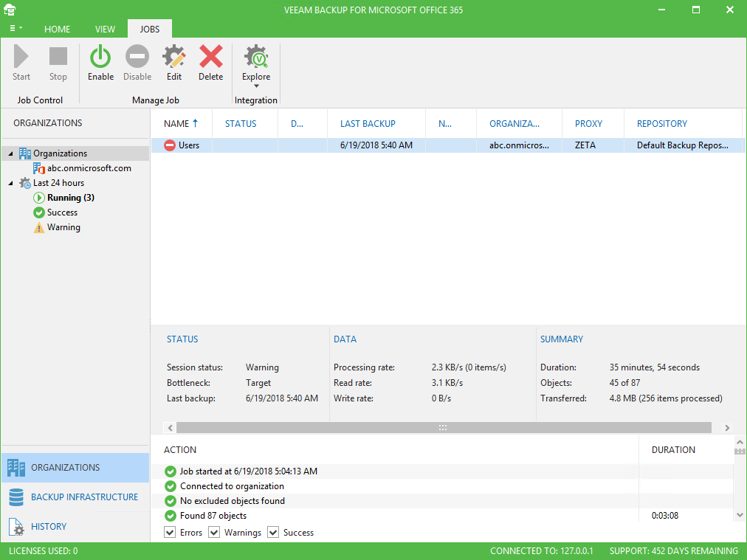Click the success icon beside Found 87 objects

pyautogui.click(x=170, y=516)
